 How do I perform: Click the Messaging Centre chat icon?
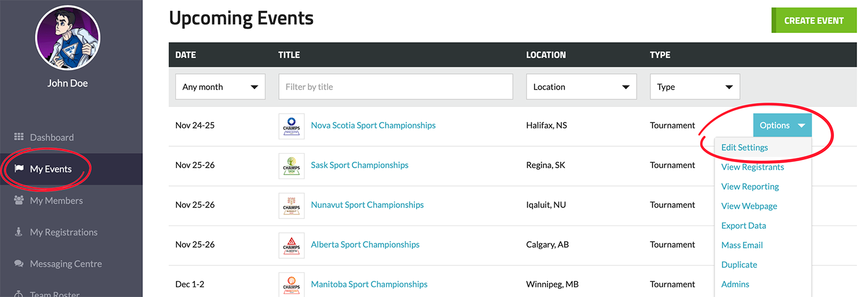coord(19,264)
